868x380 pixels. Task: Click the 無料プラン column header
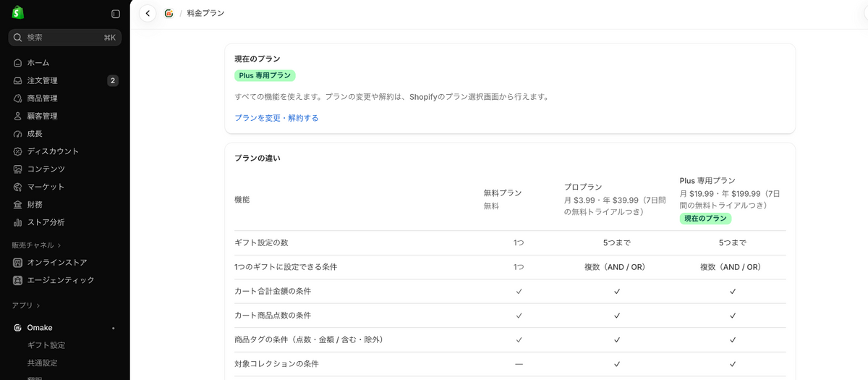tap(503, 193)
